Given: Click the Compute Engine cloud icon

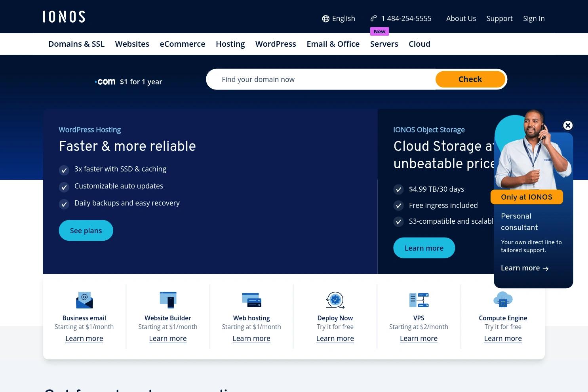Looking at the screenshot, I should click(x=503, y=300).
